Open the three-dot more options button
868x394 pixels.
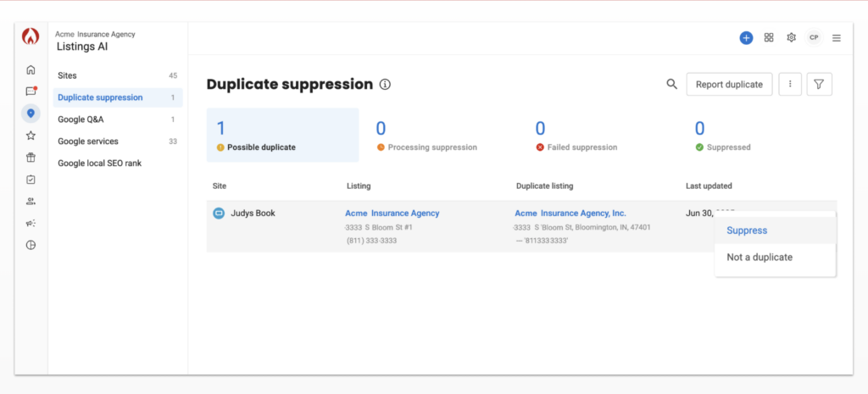click(x=790, y=84)
